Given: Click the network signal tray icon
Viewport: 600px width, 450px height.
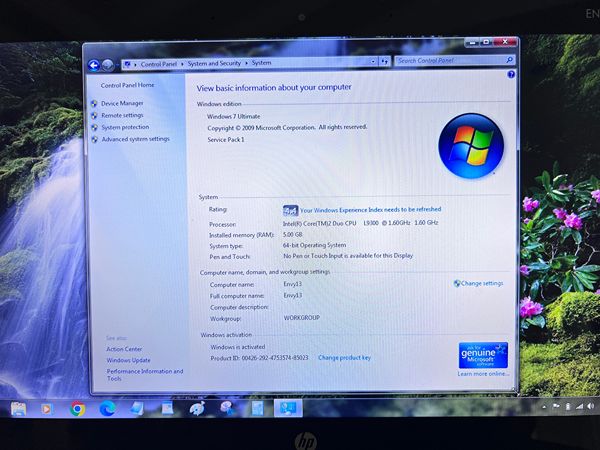Looking at the screenshot, I should point(580,406).
